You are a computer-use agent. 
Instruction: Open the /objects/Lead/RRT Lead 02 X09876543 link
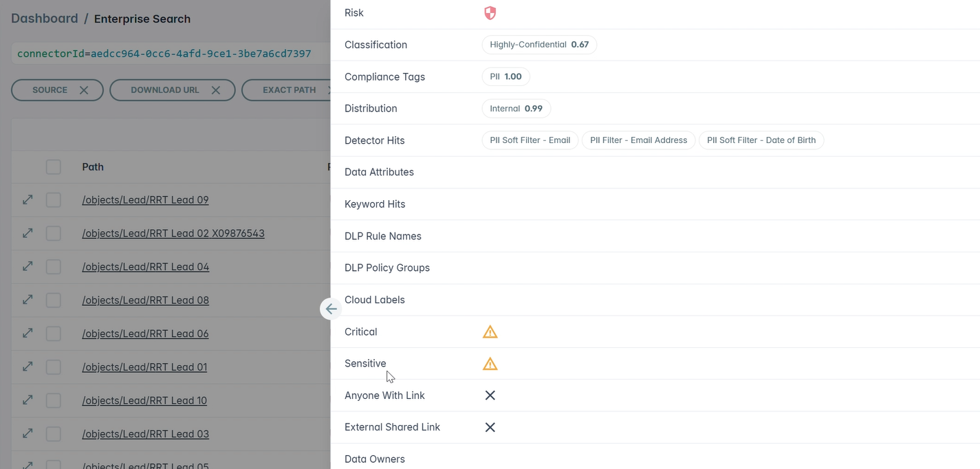click(173, 234)
